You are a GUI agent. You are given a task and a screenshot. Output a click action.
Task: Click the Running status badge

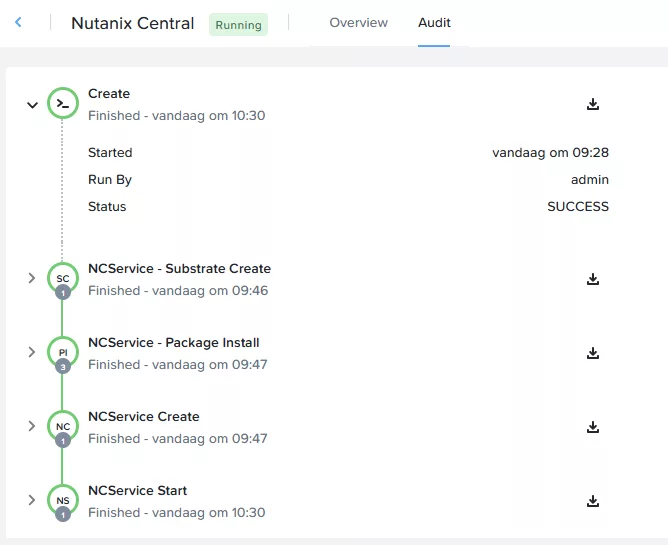[238, 25]
